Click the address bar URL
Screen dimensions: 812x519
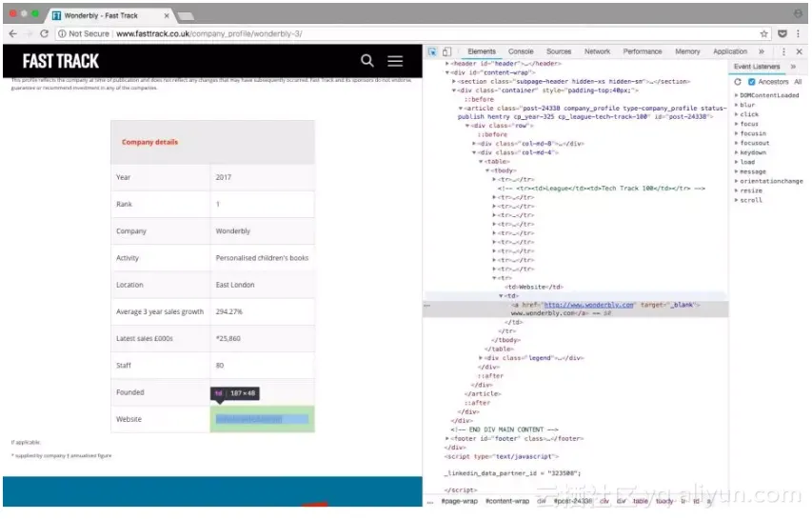[209, 33]
